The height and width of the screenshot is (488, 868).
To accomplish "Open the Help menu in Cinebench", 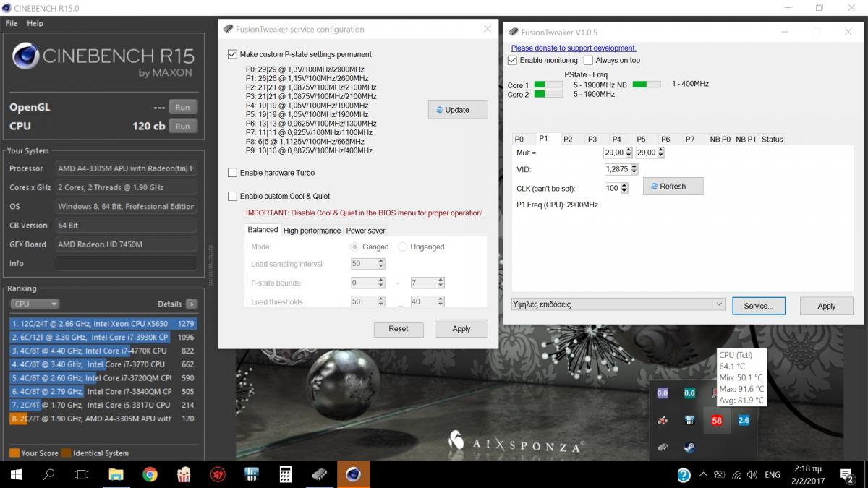I will [35, 23].
